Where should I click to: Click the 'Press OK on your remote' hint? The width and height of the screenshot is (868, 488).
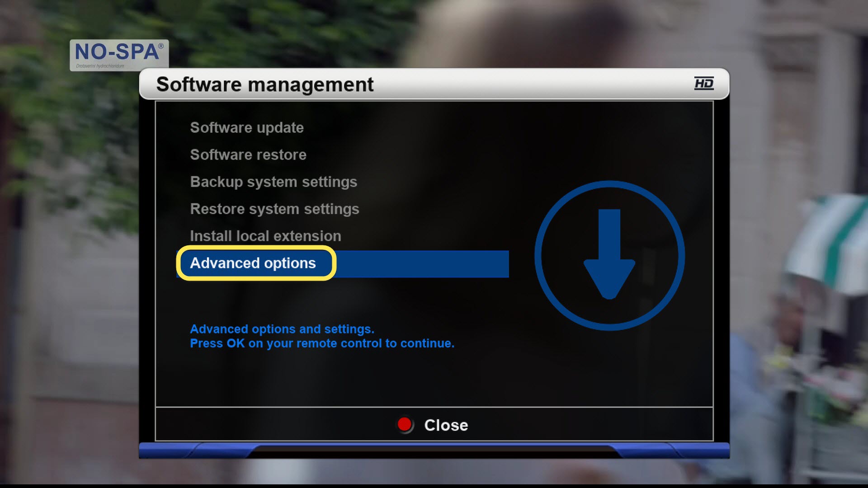(322, 343)
